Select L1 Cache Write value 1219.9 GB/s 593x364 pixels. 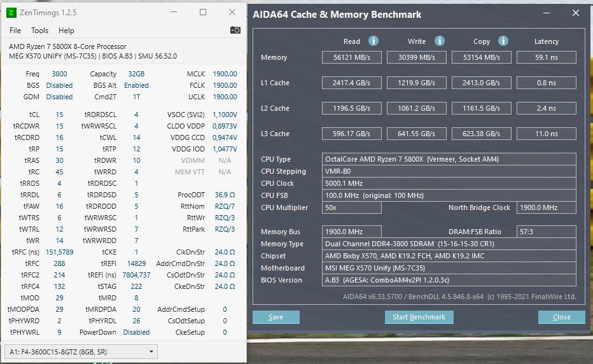coord(416,83)
